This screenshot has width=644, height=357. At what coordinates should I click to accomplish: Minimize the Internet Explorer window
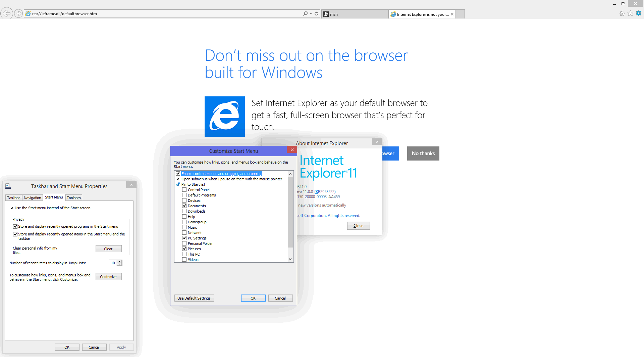[x=614, y=3]
